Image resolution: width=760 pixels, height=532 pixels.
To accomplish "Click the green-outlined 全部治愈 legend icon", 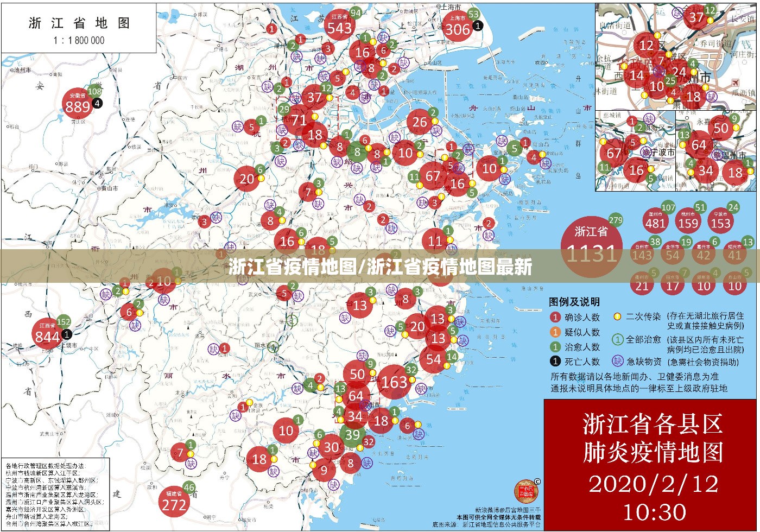I will tap(617, 339).
